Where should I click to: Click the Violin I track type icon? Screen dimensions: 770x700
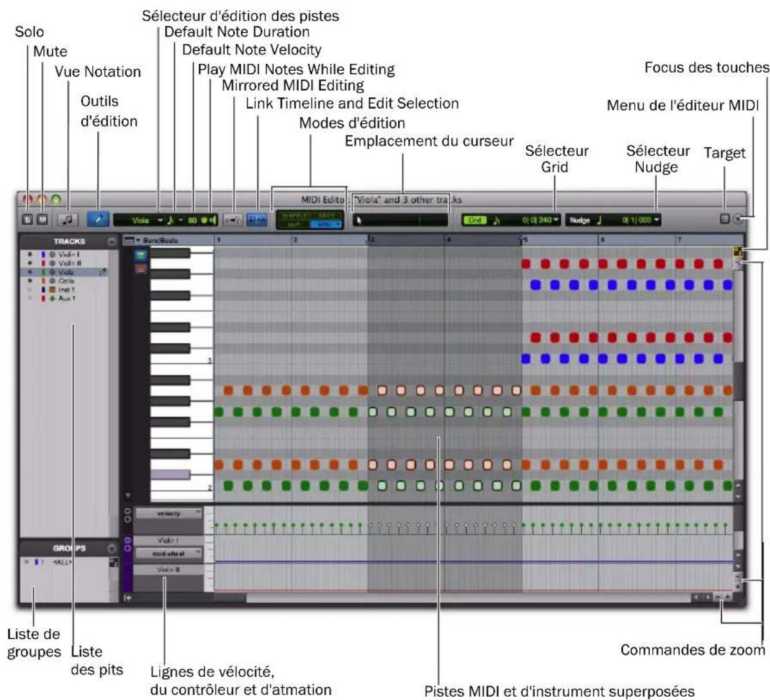click(52, 254)
